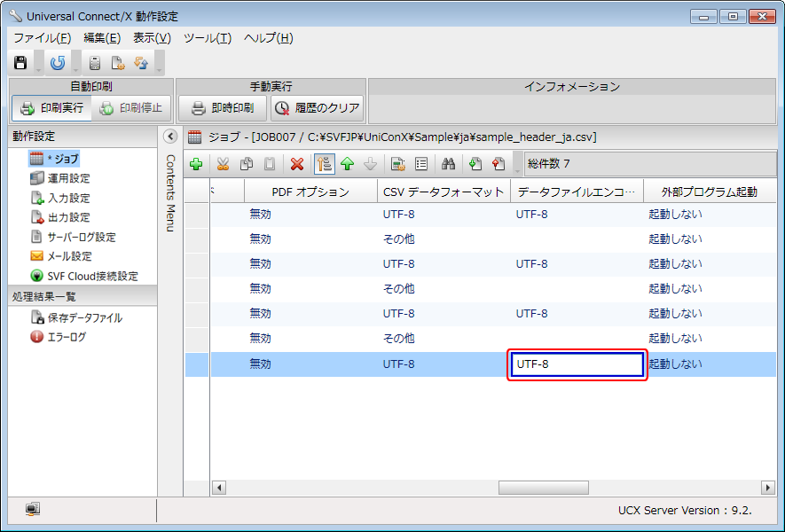Click the 総件数 7 count label
This screenshot has height=532, width=785.
click(x=549, y=164)
